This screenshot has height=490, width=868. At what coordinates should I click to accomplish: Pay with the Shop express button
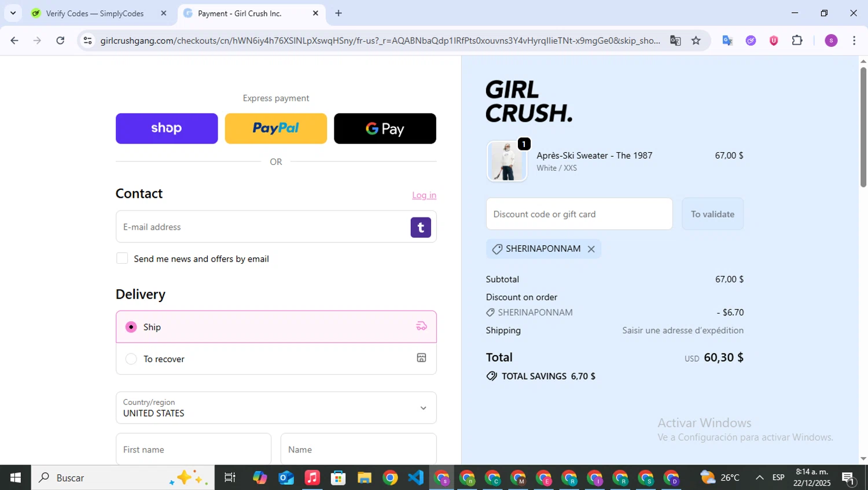(167, 128)
